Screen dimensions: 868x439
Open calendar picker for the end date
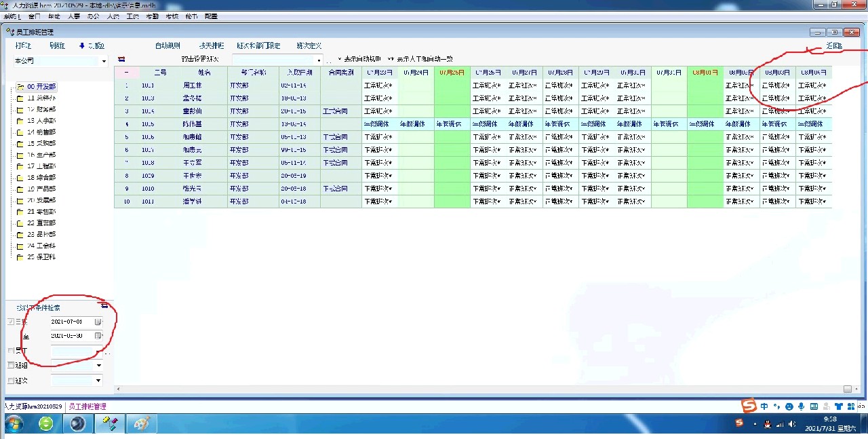click(98, 336)
